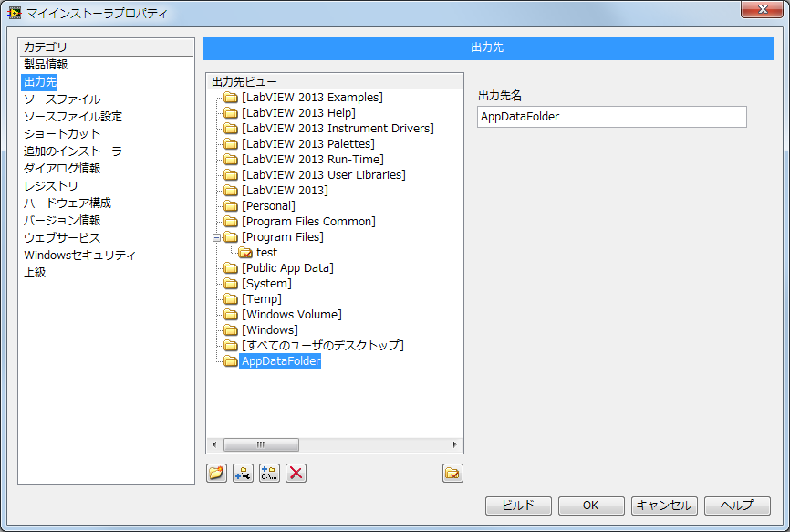Screen dimensions: 790x532
Task: Select the AppDataFolder tree item
Action: [x=280, y=361]
